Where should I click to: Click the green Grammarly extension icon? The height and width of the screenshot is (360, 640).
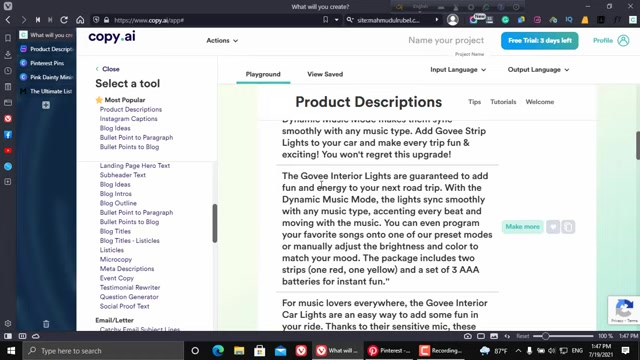(505, 20)
